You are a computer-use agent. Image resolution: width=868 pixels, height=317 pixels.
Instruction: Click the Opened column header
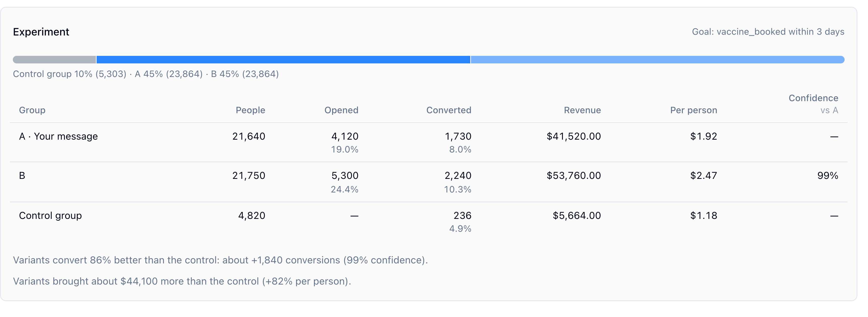pyautogui.click(x=341, y=110)
